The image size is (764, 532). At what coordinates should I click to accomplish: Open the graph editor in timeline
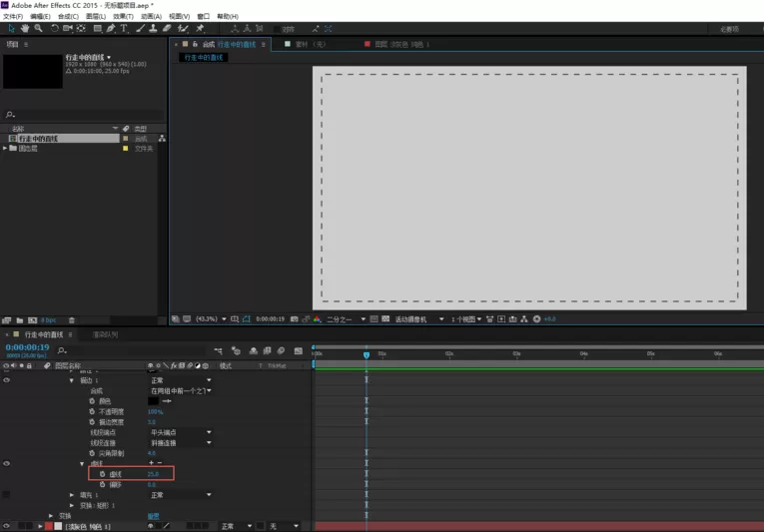[x=299, y=350]
